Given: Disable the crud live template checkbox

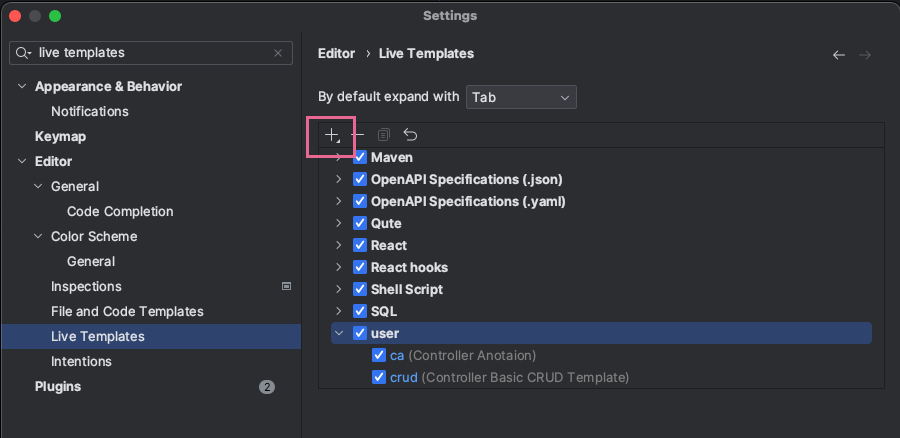Looking at the screenshot, I should 378,377.
